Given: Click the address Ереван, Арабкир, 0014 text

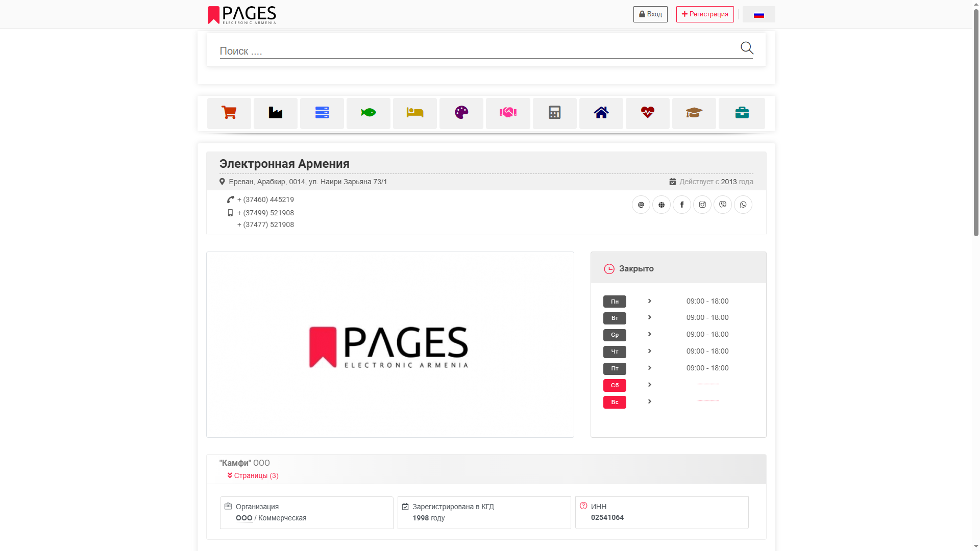Looking at the screenshot, I should (308, 182).
